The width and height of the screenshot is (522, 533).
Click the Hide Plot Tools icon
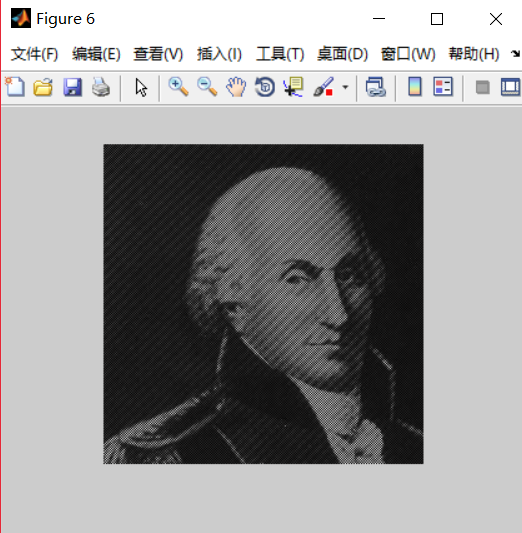(x=483, y=87)
